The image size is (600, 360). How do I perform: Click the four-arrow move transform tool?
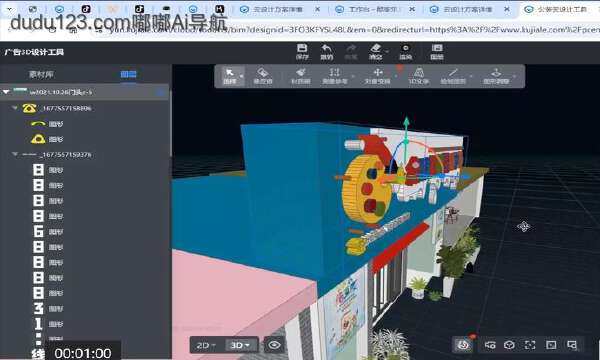tap(378, 76)
